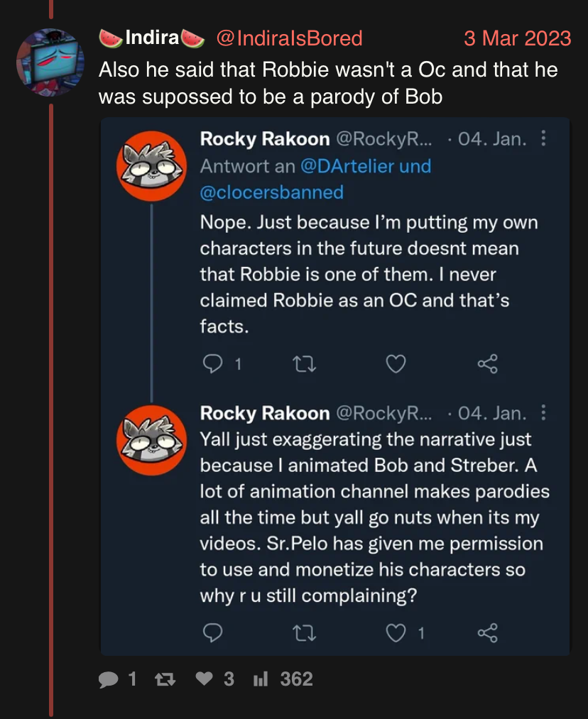Like Indira's tweet with the heart icon
588x719 pixels.
[204, 679]
